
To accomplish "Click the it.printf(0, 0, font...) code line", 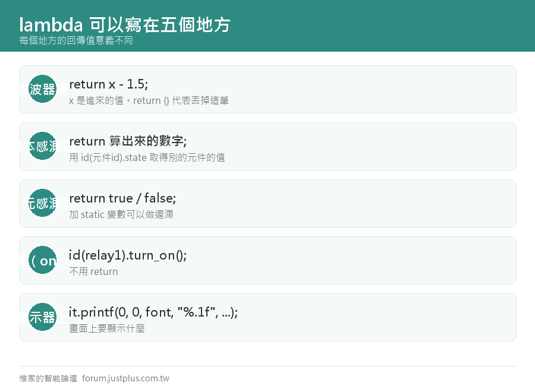I will click(153, 312).
